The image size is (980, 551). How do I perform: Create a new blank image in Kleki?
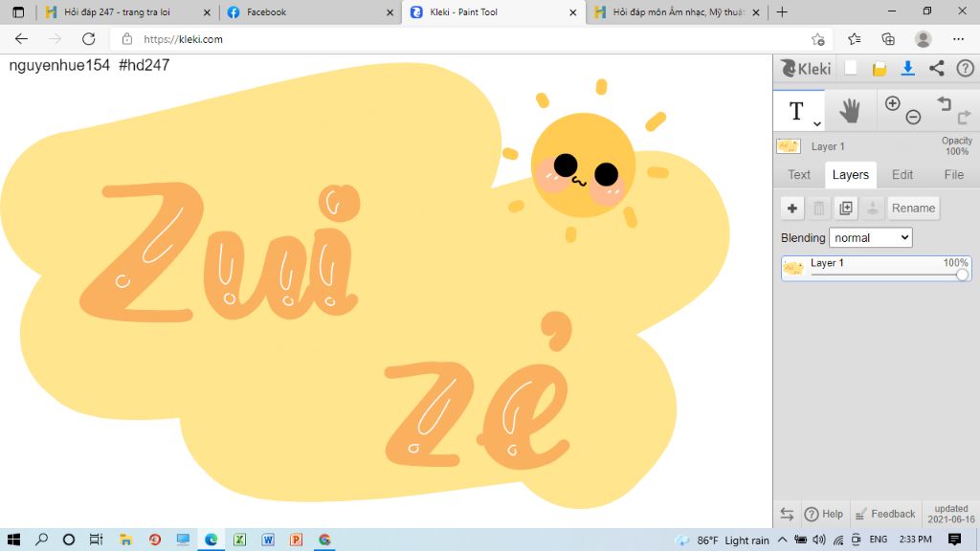tap(851, 68)
